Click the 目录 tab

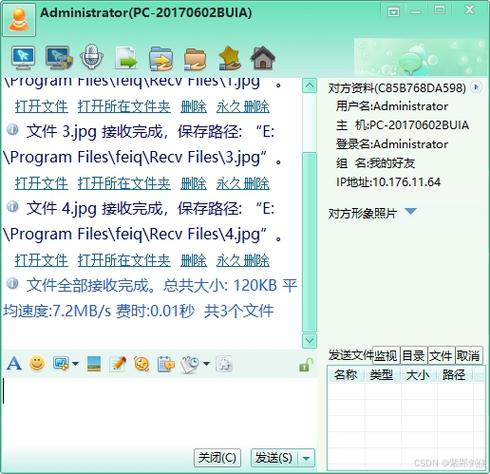coord(414,356)
